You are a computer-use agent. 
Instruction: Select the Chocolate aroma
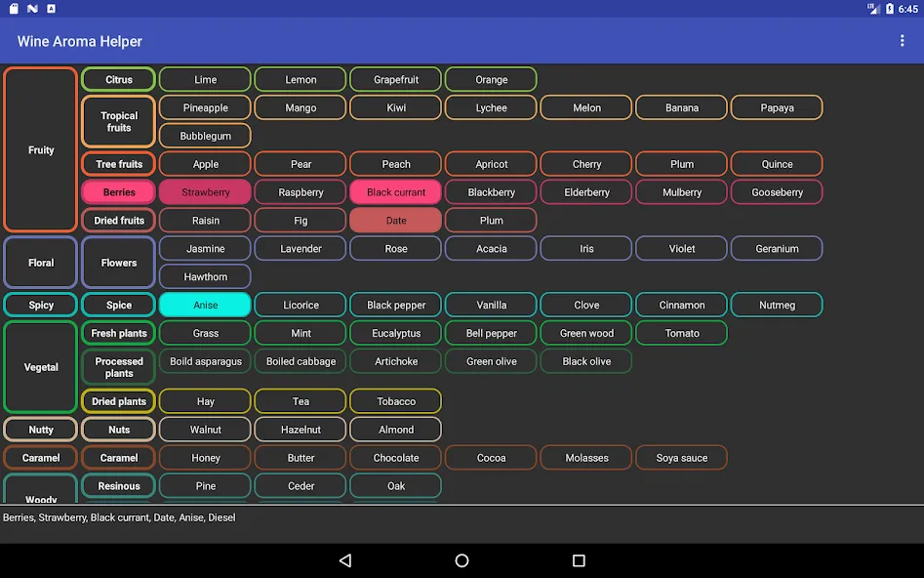396,458
